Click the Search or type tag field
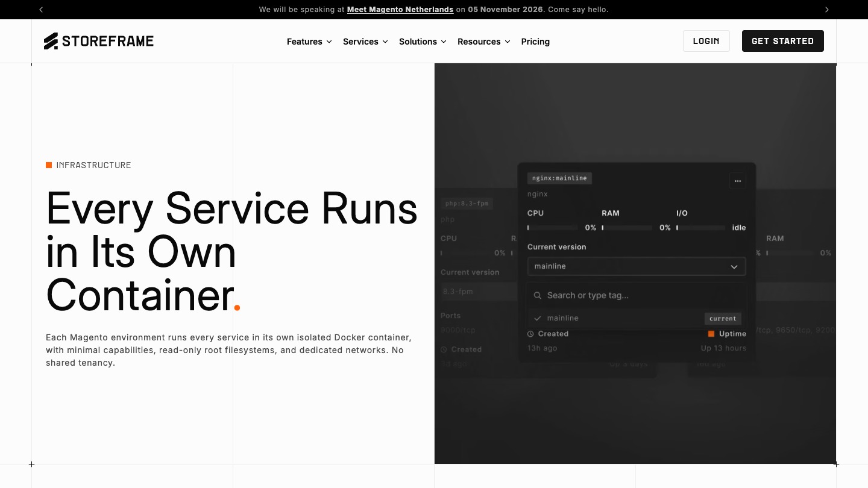Image resolution: width=868 pixels, height=488 pixels. tap(637, 295)
